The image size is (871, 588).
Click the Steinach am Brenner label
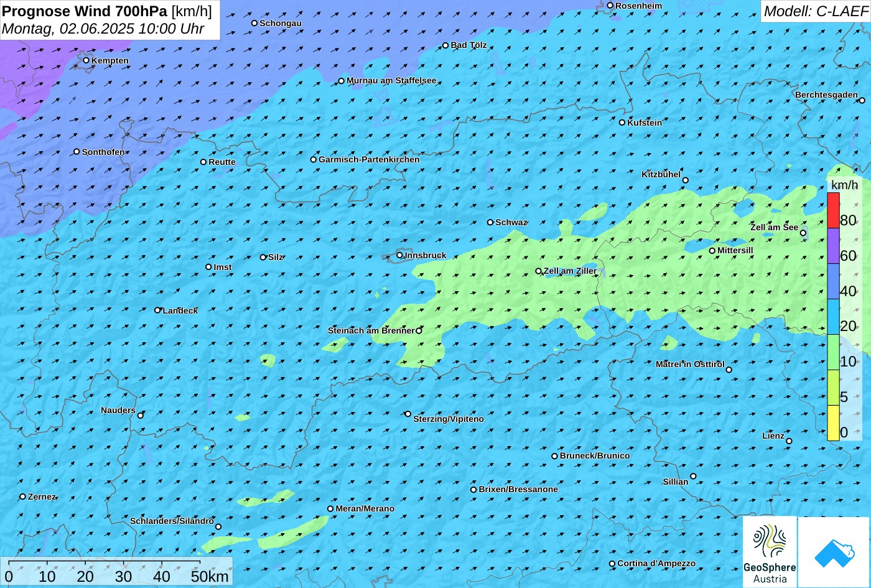coord(371,331)
